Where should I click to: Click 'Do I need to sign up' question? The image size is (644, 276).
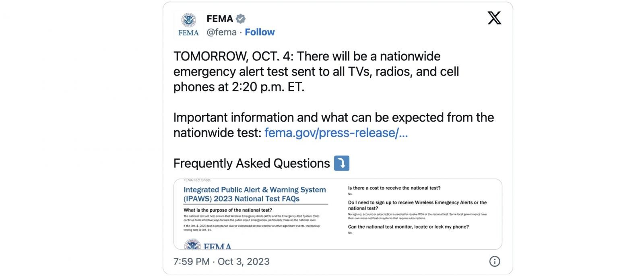417,205
